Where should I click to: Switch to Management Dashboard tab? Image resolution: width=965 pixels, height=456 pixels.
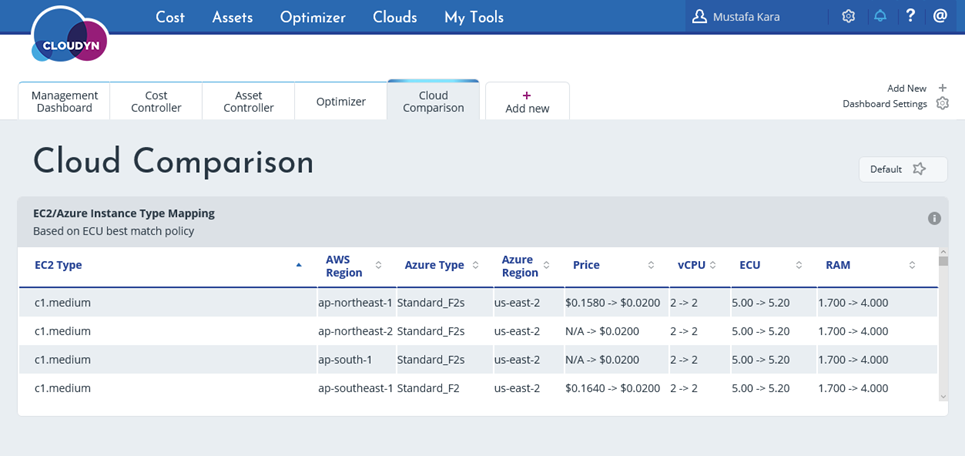[x=65, y=102]
